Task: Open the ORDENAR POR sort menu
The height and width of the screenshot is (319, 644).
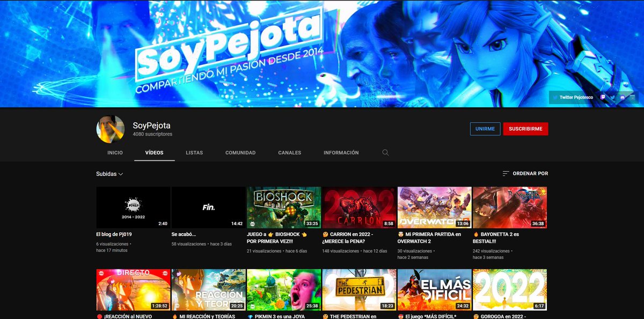Action: [x=525, y=174]
